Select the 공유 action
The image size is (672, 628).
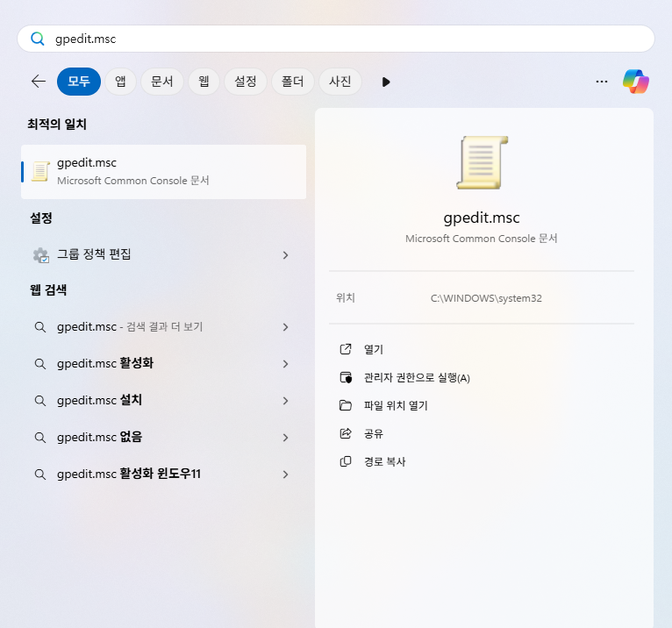(x=374, y=433)
